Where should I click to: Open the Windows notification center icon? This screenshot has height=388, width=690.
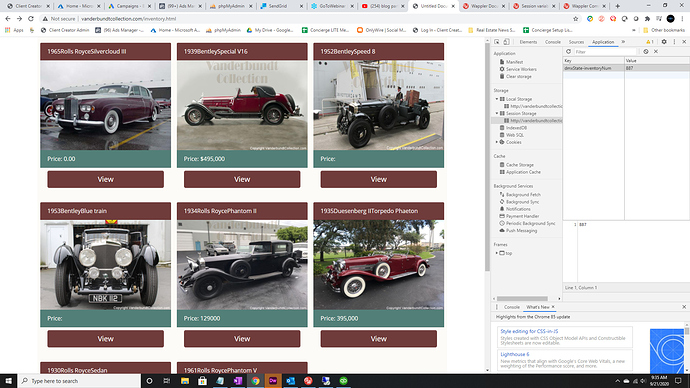pos(678,381)
